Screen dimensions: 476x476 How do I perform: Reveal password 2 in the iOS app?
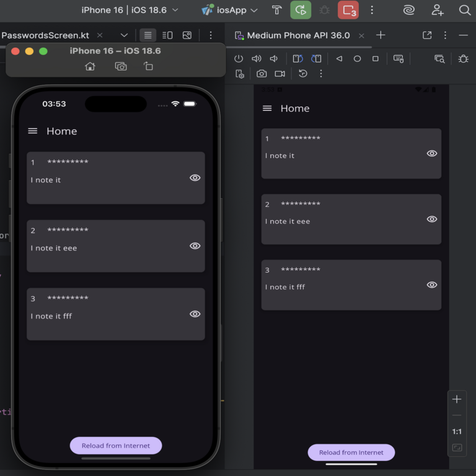coord(195,245)
